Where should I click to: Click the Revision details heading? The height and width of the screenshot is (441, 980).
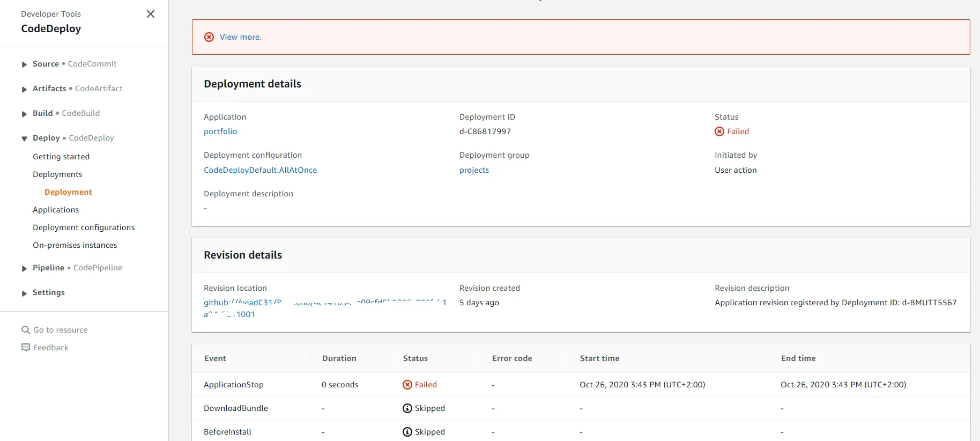[x=243, y=255]
